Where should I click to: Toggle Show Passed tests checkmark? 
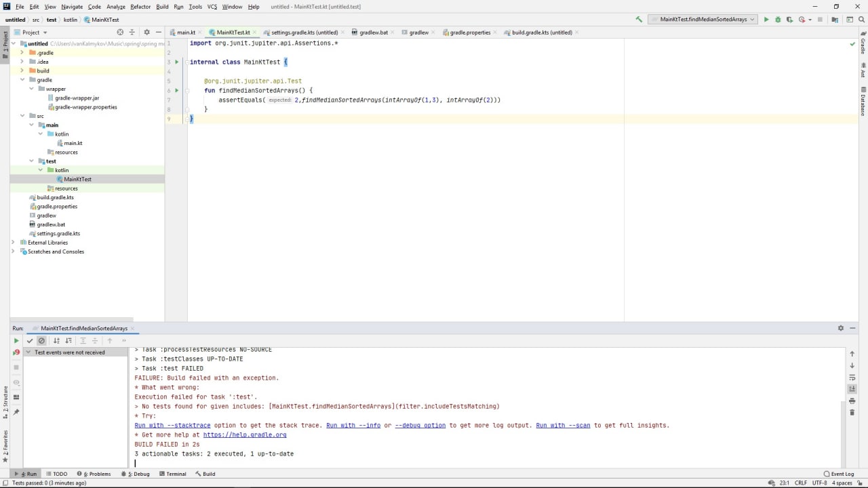point(30,341)
